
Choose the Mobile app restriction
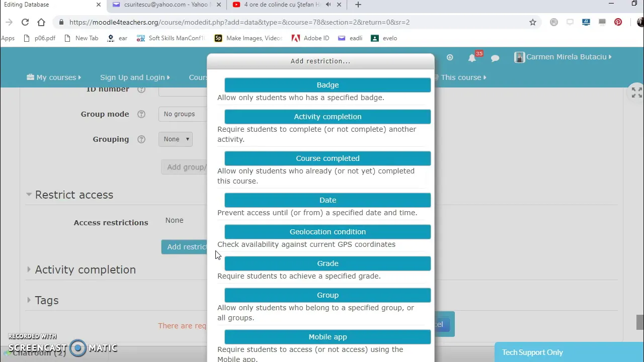pos(328,337)
